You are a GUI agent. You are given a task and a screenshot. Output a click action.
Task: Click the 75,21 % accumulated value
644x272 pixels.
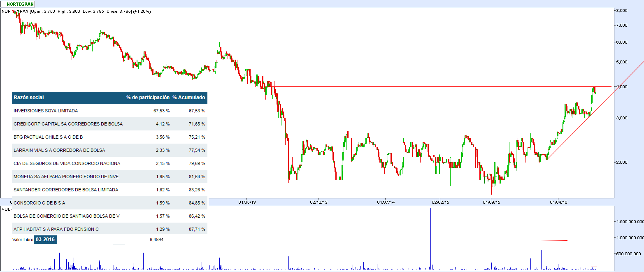coord(196,137)
